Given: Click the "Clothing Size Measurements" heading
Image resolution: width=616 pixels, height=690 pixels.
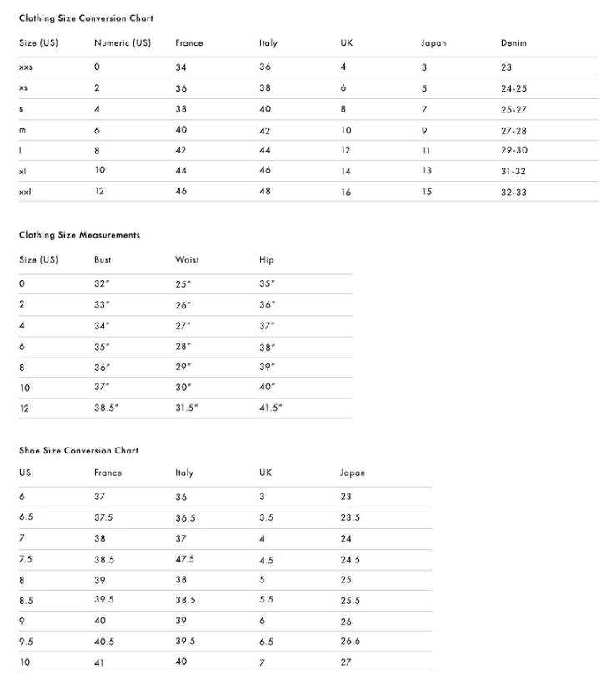Looking at the screenshot, I should tap(79, 235).
